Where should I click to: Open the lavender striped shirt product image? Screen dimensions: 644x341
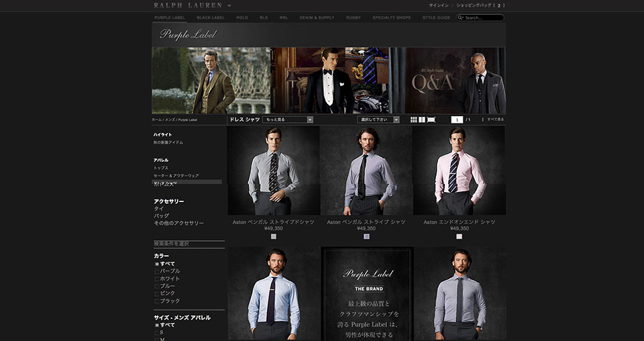coord(366,170)
